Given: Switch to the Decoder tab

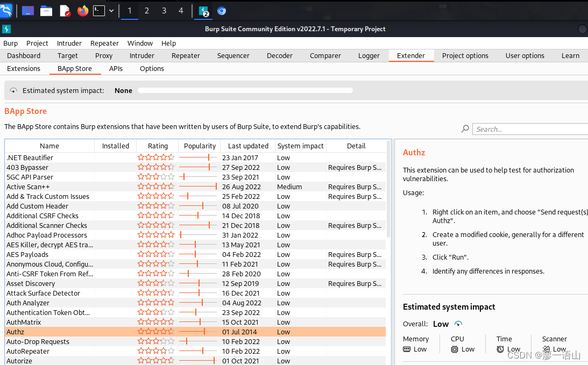Looking at the screenshot, I should click(x=279, y=55).
